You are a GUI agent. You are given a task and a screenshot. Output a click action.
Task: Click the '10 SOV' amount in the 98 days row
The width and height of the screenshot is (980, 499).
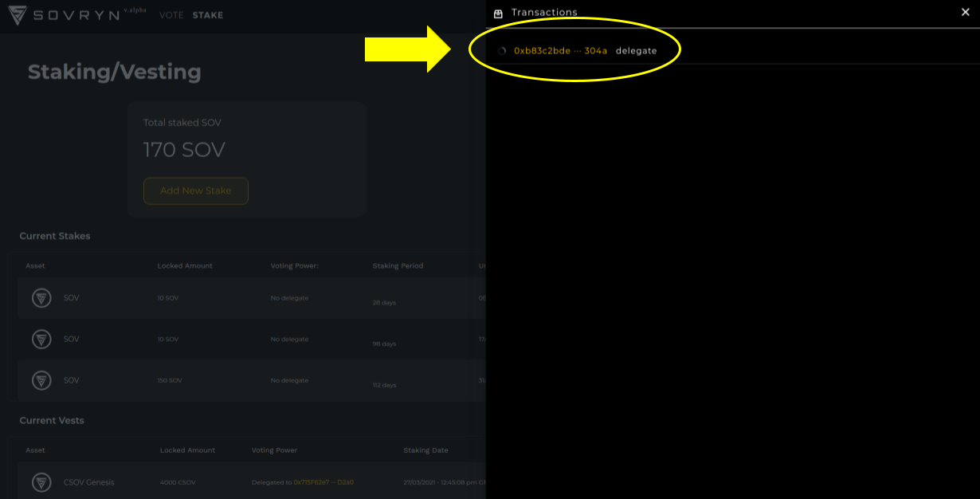pos(168,340)
